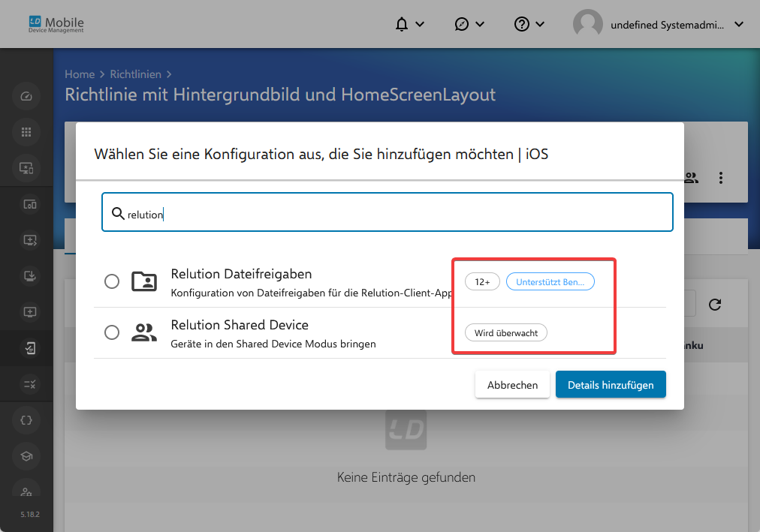Click the Relution Shared Device title text

pos(240,325)
